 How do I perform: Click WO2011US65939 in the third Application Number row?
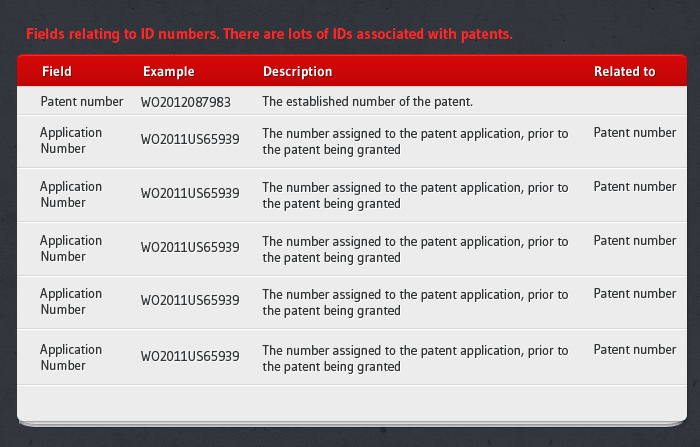point(190,248)
